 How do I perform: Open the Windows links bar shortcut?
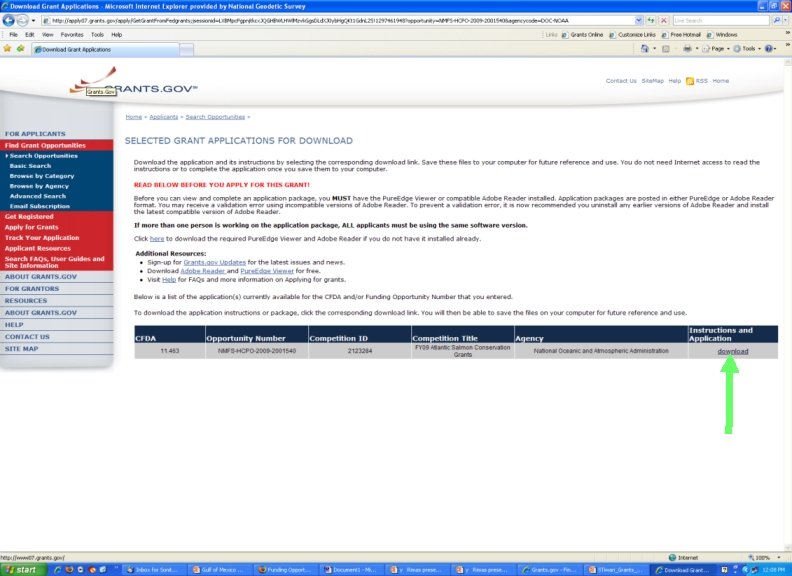[x=722, y=35]
